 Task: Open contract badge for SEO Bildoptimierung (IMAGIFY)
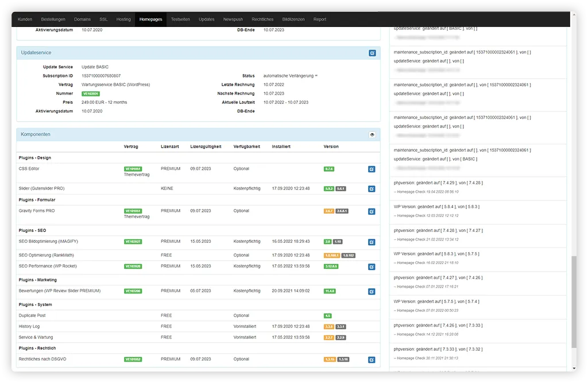(133, 242)
